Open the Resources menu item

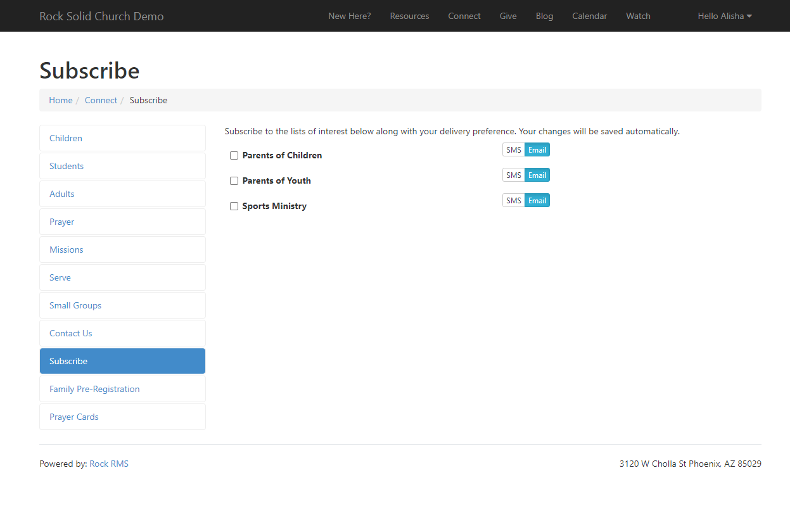(x=409, y=16)
